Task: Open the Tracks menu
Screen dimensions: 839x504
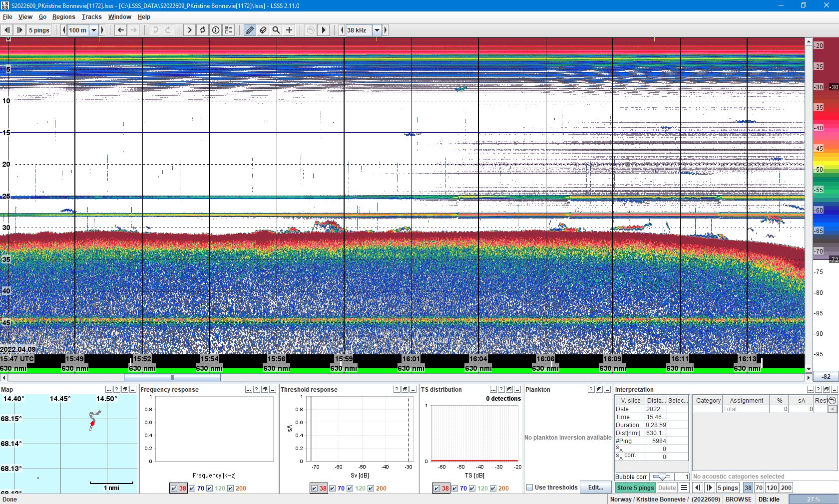Action: tap(92, 16)
